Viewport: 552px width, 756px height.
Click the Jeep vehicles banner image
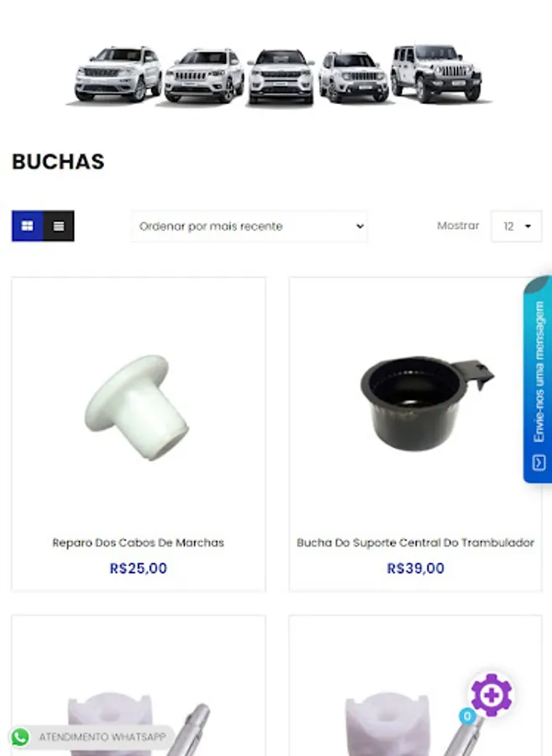coord(279,75)
